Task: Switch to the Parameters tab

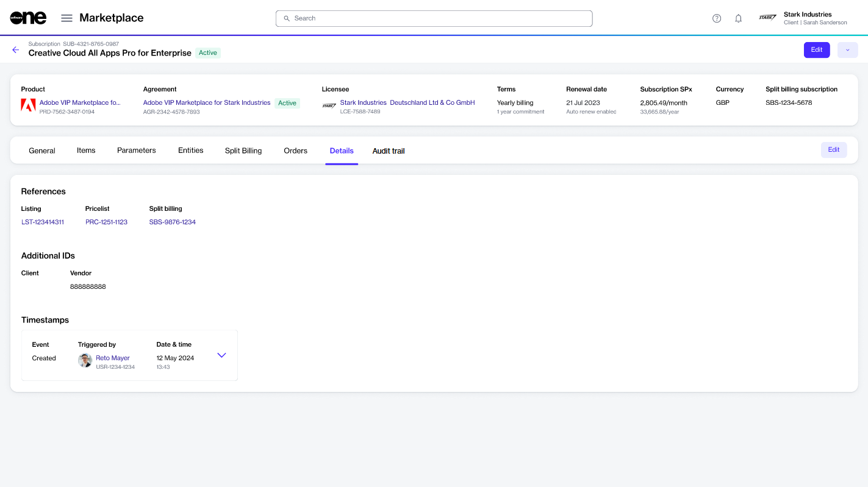Action: coord(136,151)
